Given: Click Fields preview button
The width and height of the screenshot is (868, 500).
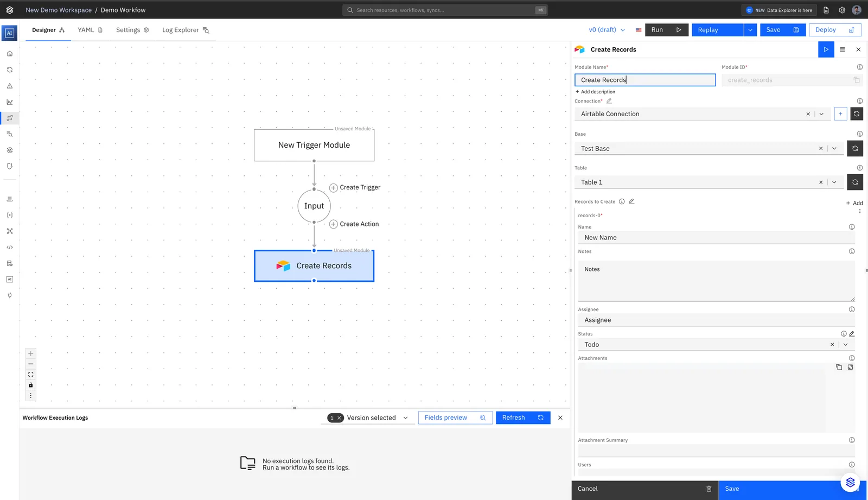Looking at the screenshot, I should tap(455, 418).
